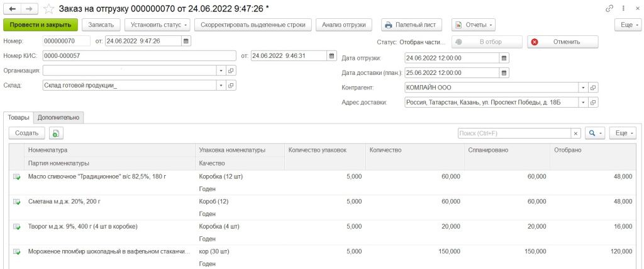Open Организация record with square icon

click(x=231, y=71)
